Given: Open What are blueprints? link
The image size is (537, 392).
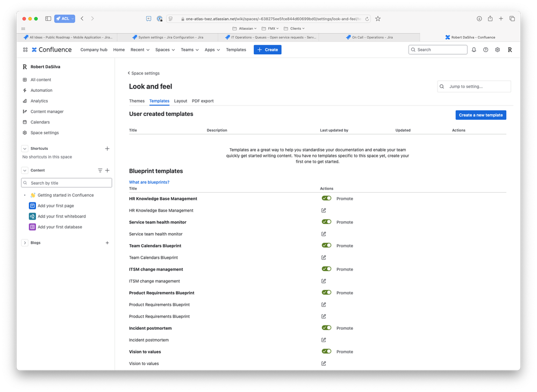Looking at the screenshot, I should coord(149,182).
